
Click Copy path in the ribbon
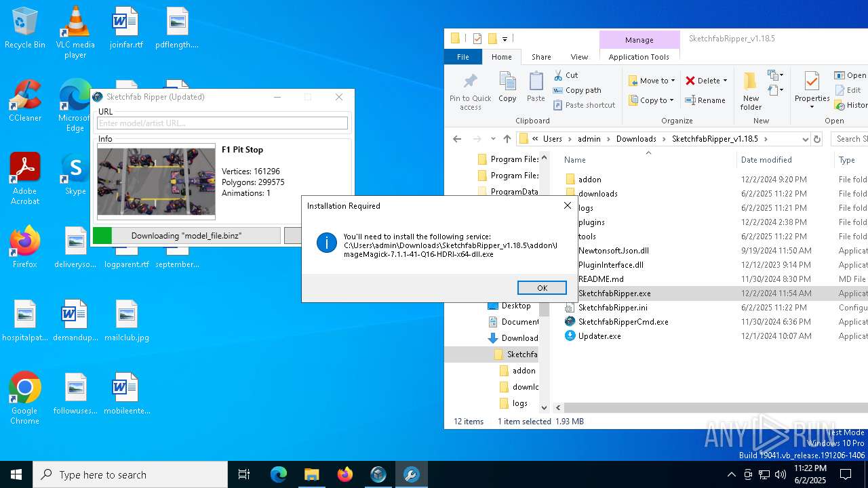[x=577, y=90]
